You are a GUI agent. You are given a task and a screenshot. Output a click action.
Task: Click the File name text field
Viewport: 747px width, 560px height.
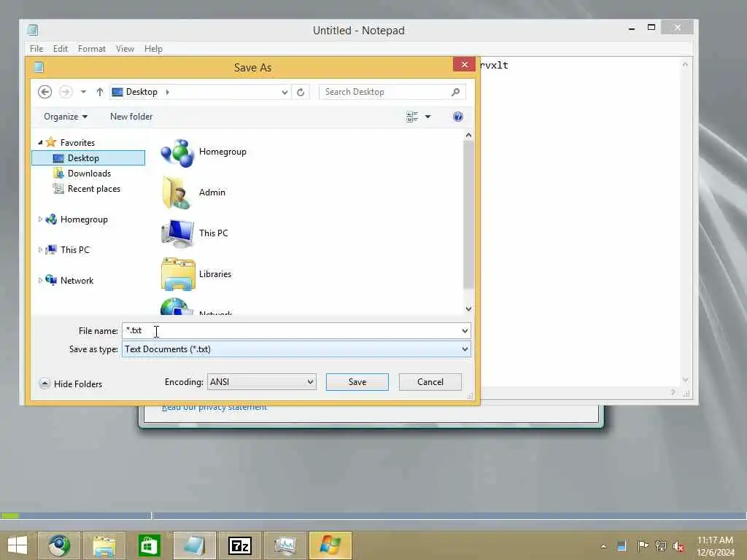[x=290, y=330]
